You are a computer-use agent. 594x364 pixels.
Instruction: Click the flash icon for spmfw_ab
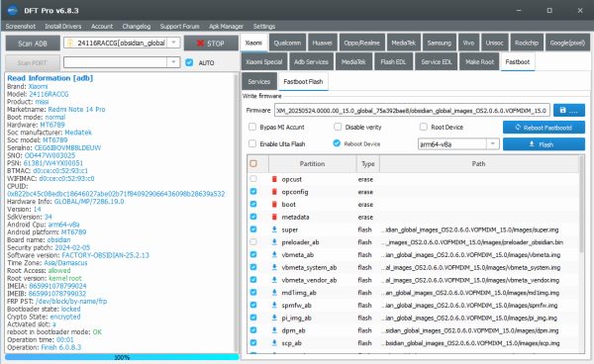pyautogui.click(x=274, y=305)
